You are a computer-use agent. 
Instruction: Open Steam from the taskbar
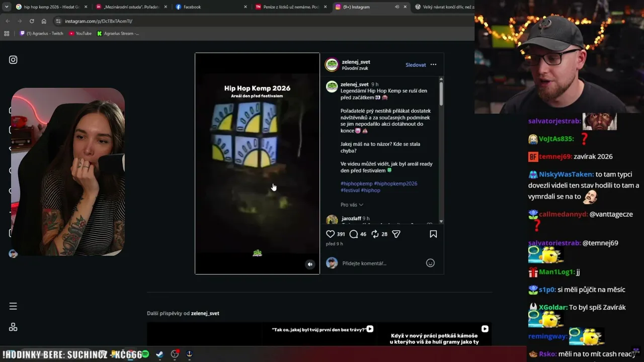(159, 354)
